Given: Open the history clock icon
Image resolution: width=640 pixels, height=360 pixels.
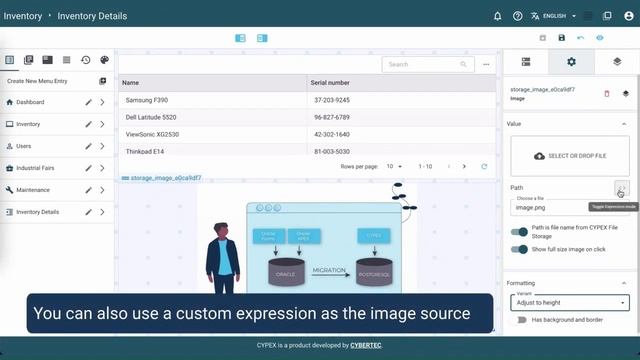Looking at the screenshot, I should coord(85,60).
